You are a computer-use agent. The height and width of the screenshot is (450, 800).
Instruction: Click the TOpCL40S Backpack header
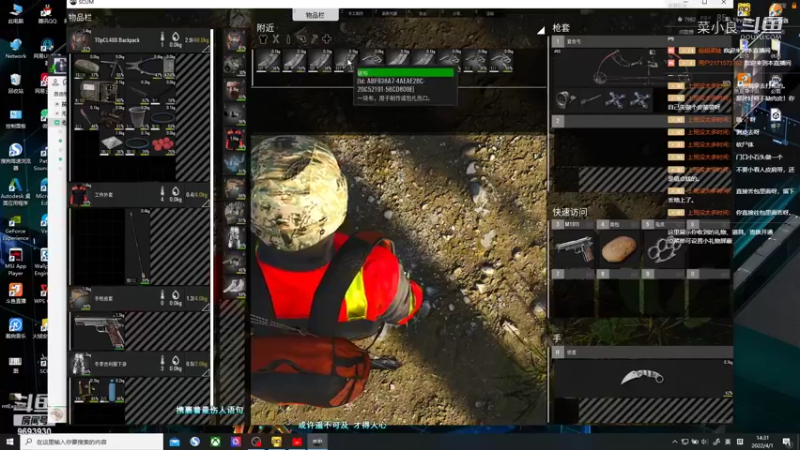coord(139,40)
